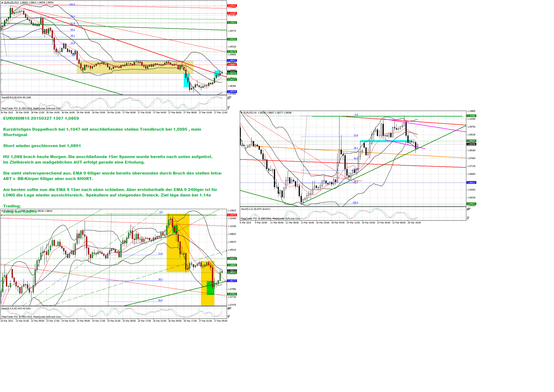Click the Fibonacci 61.8 level on M15 chart
This screenshot has width=554, height=392.
coord(73,24)
